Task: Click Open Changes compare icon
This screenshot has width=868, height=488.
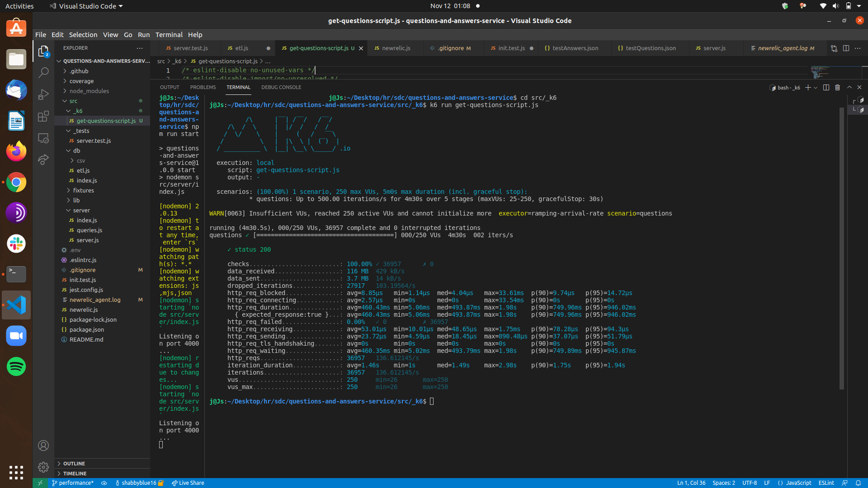Action: click(x=834, y=48)
